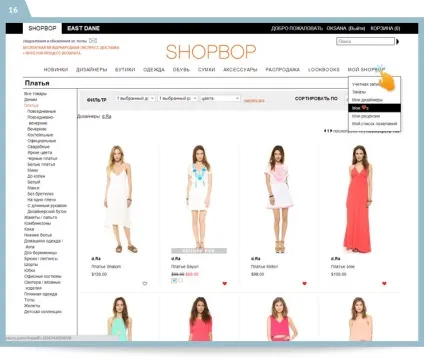Choose 'Заказы' in the My Shopbop dropdown

click(x=359, y=92)
